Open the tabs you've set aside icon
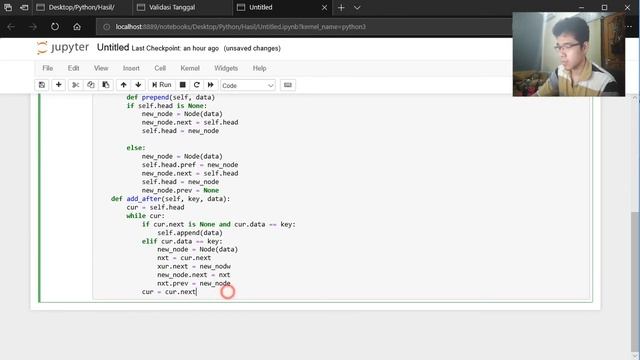 (x=8, y=7)
